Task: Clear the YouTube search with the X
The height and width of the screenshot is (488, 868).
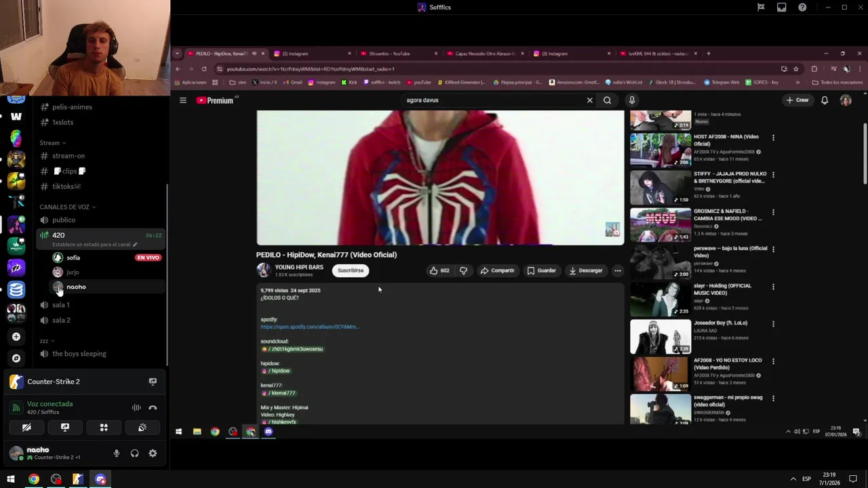Action: (589, 100)
